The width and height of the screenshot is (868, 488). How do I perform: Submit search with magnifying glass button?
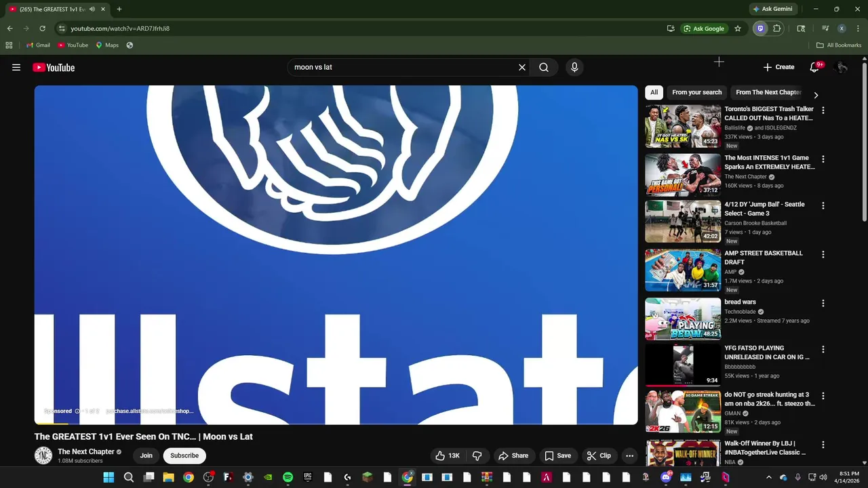(x=544, y=67)
